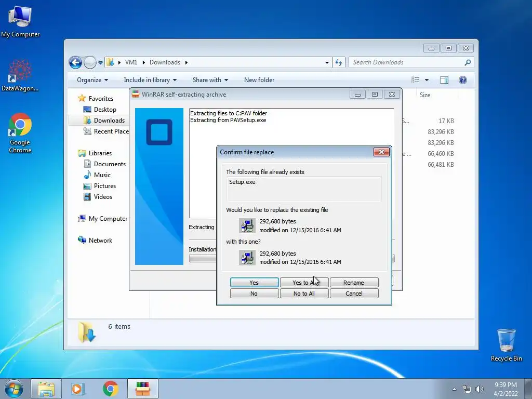Screen dimensions: 532x399
Task: Click the address bar folder icon
Action: point(110,62)
